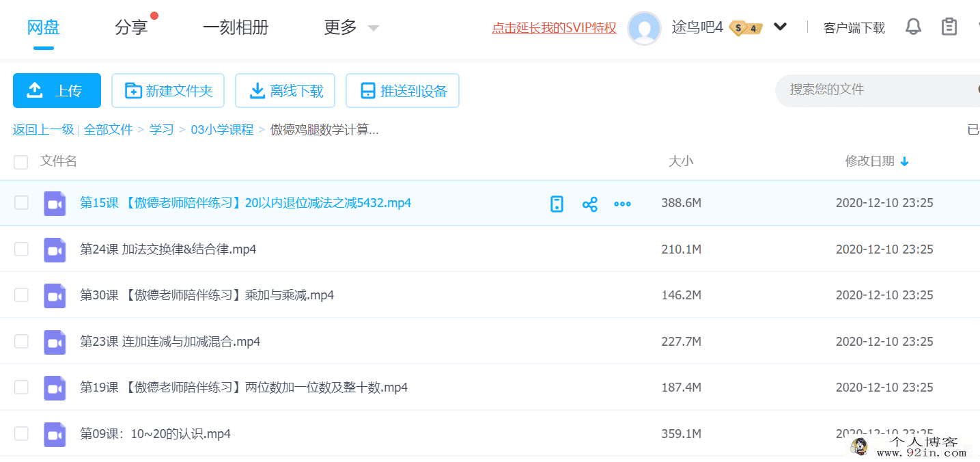980x462 pixels.
Task: Check the 第09课 10~20的认识 checkbox
Action: click(x=21, y=433)
